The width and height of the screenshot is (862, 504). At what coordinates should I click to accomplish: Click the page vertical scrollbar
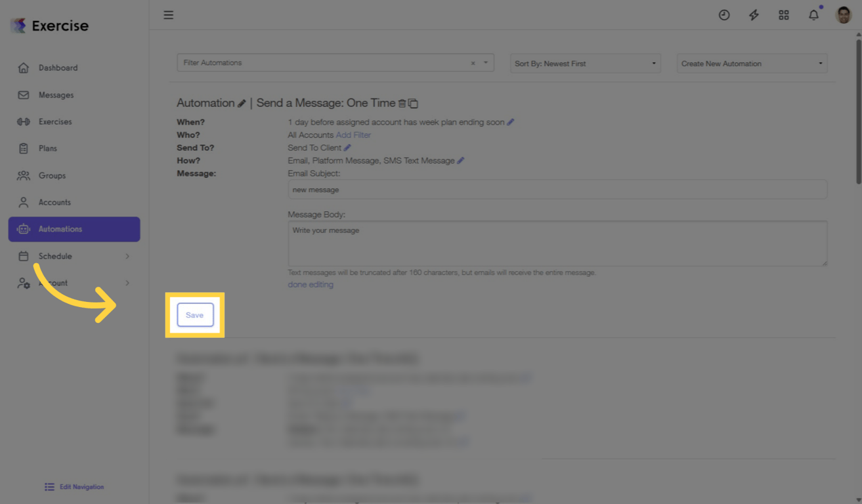tap(858, 112)
